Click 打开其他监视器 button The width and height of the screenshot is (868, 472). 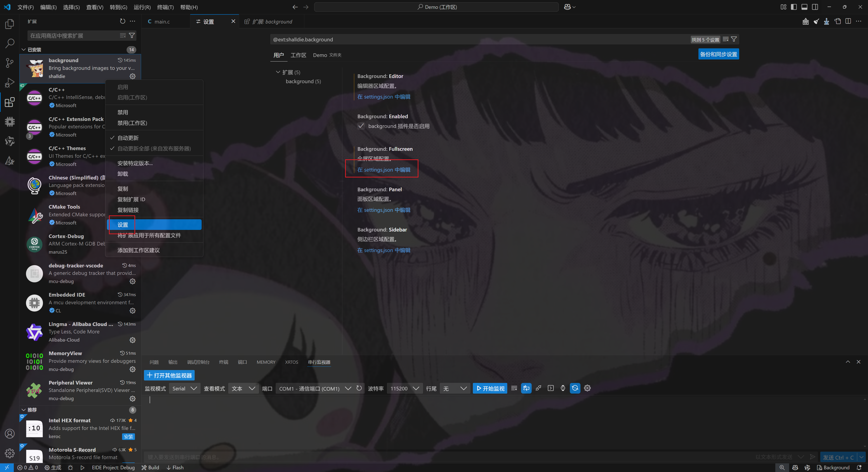click(169, 375)
